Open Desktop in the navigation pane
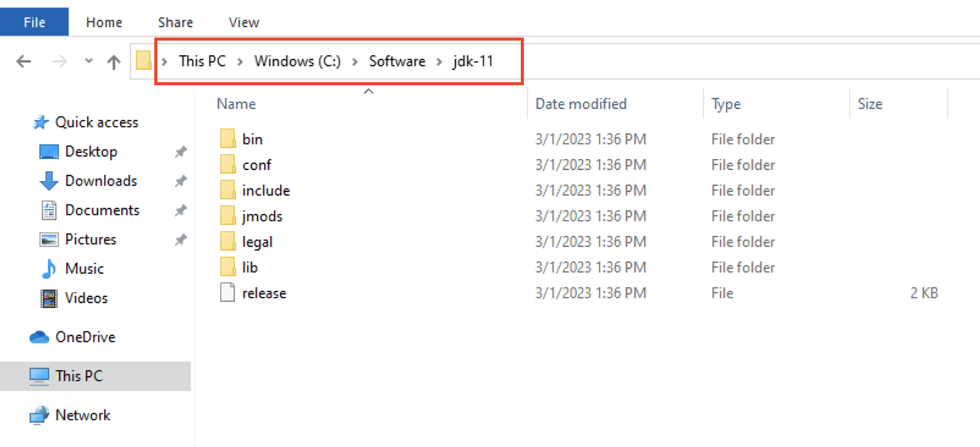The width and height of the screenshot is (980, 447). (x=91, y=151)
